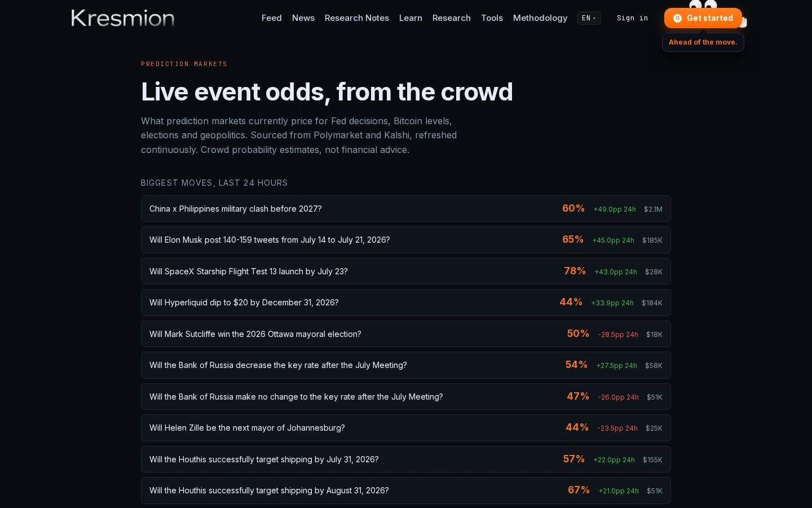Open the Tools menu

coord(492,18)
